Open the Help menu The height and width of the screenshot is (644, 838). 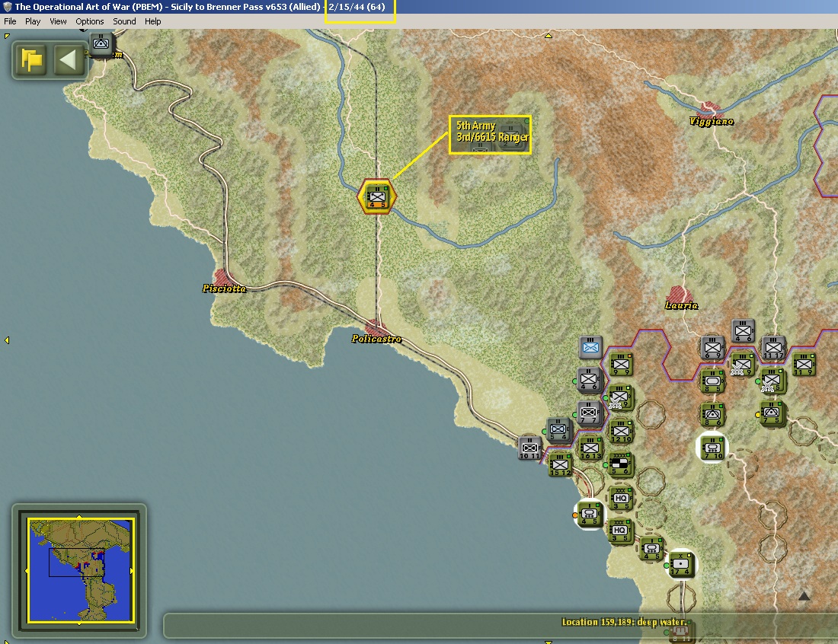[x=152, y=21]
